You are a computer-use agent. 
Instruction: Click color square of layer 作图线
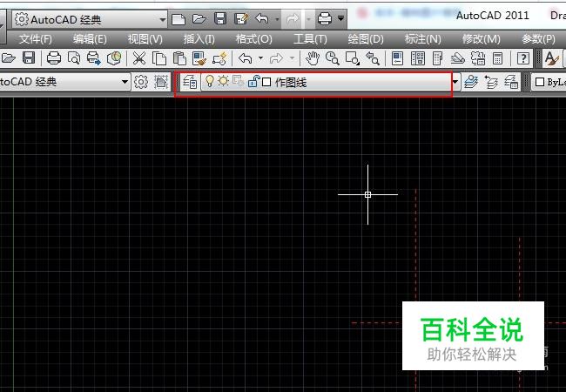click(x=266, y=82)
